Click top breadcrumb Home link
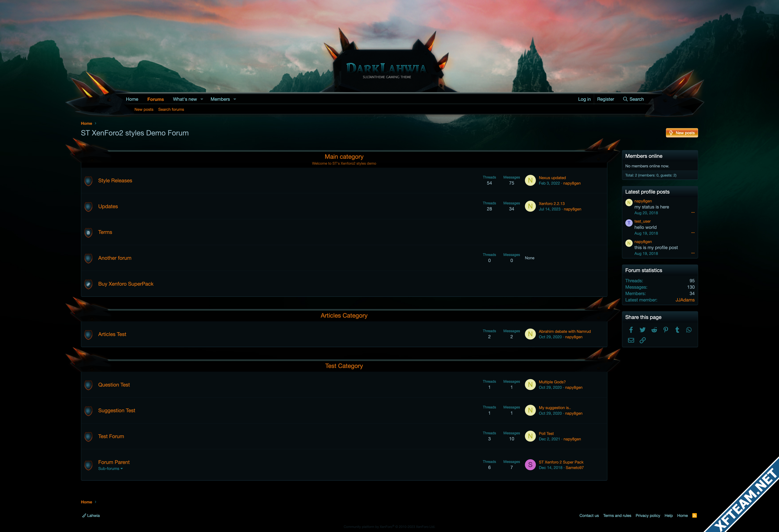The width and height of the screenshot is (779, 532). click(x=86, y=123)
